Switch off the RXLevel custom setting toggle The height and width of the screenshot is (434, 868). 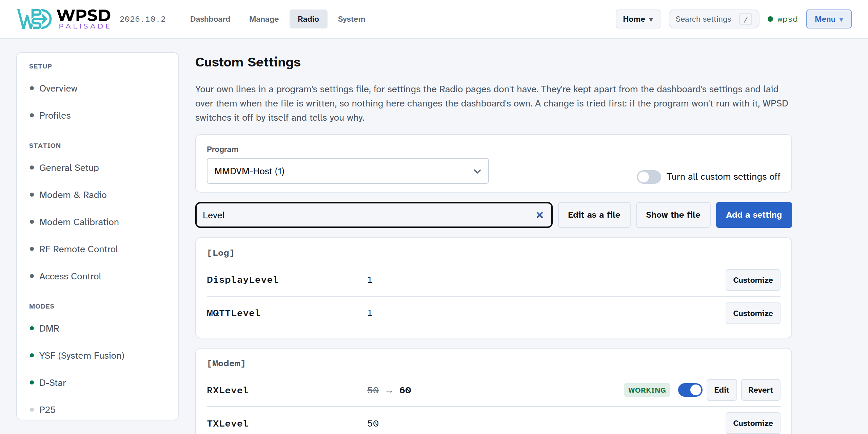[690, 390]
